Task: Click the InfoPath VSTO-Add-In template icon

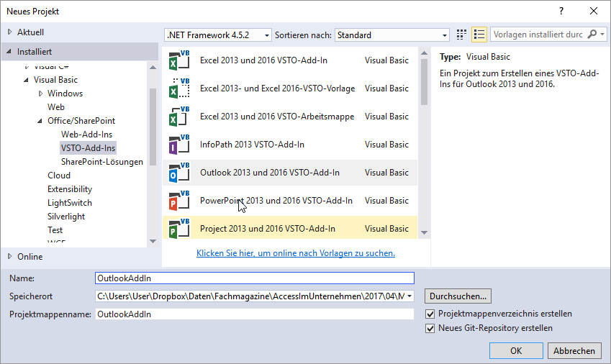Action: [179, 145]
